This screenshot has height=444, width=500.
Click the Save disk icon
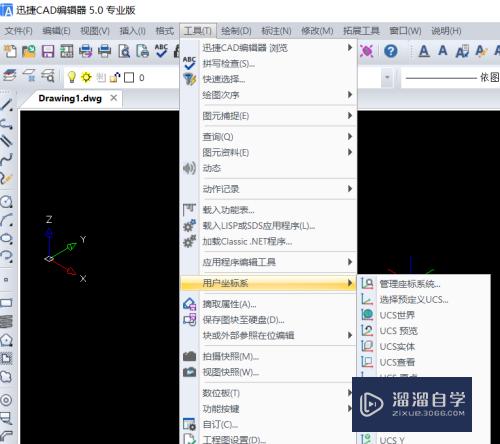48,51
